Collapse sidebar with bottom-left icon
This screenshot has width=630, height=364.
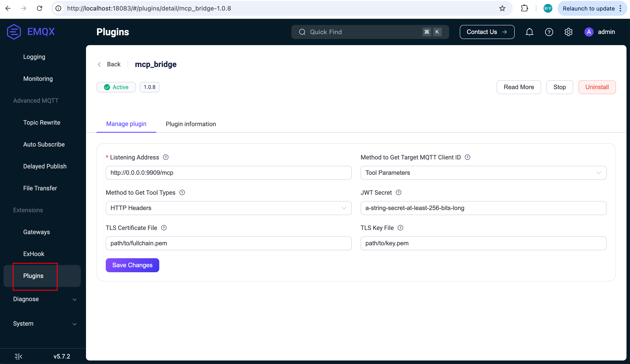(18, 356)
